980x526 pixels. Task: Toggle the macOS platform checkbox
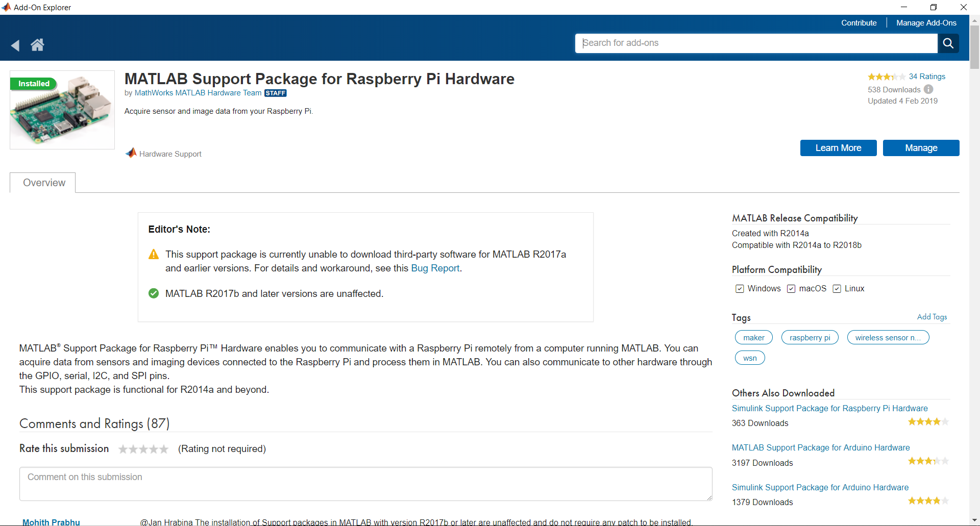click(x=791, y=289)
